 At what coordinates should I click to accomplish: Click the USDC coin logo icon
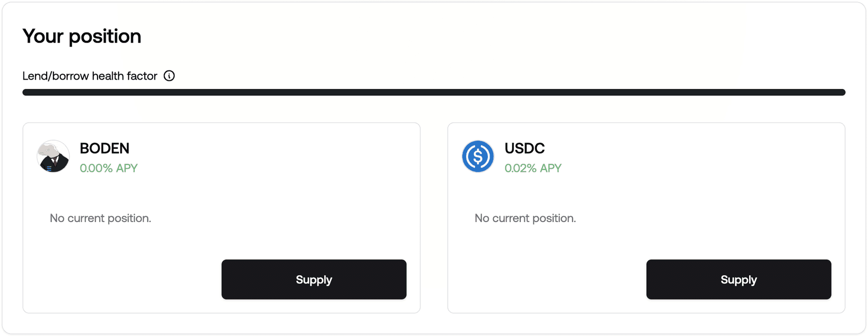(x=478, y=156)
